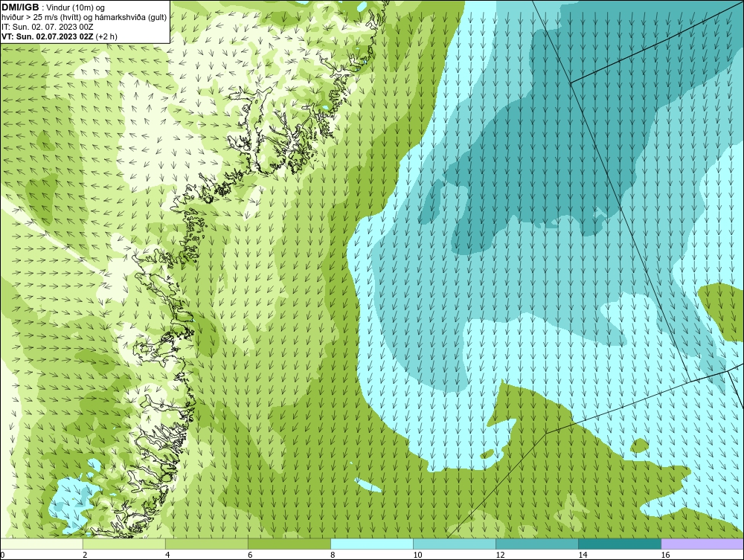Click the 'VT: Sun. 02.07.2023 02Z' text

[x=48, y=36]
